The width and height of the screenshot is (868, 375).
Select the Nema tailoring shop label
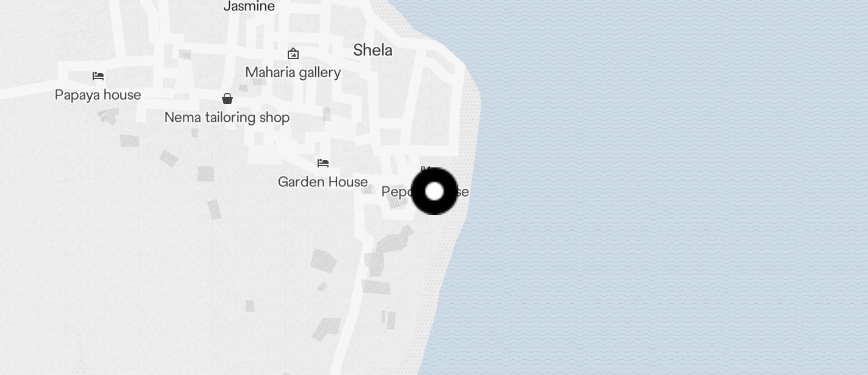pos(227,117)
